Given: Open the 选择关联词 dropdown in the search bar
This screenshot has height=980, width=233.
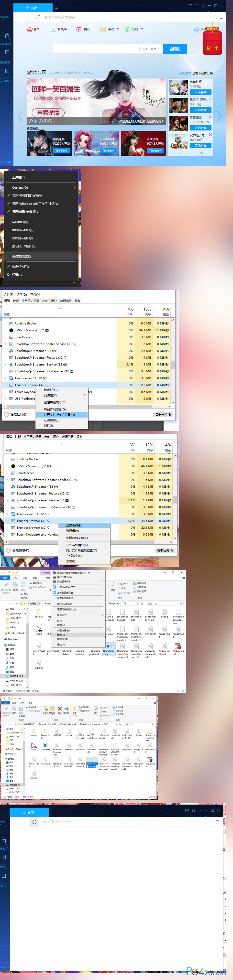Looking at the screenshot, I should [151, 49].
